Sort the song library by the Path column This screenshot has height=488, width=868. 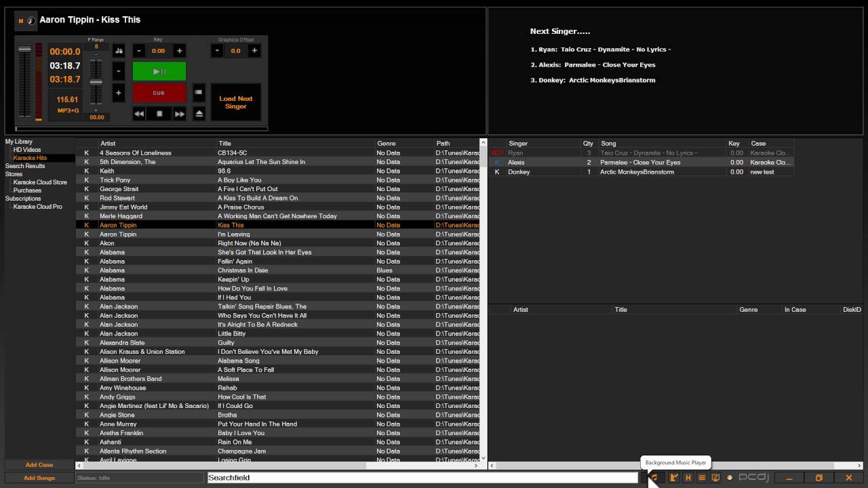click(x=457, y=143)
